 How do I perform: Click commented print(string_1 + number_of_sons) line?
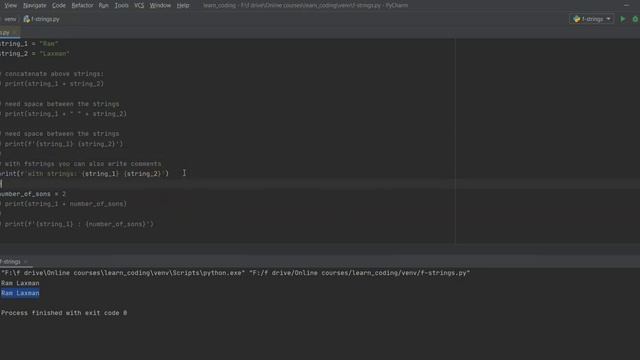click(64, 204)
